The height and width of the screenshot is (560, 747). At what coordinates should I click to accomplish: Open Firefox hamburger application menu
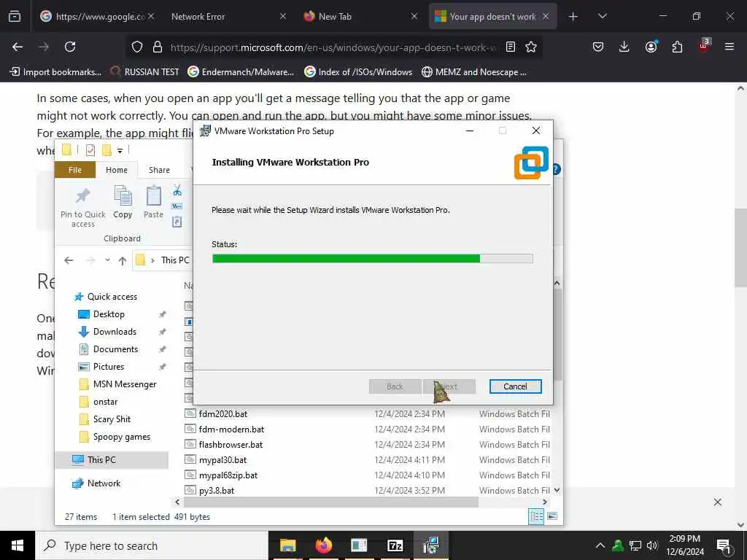(x=729, y=47)
